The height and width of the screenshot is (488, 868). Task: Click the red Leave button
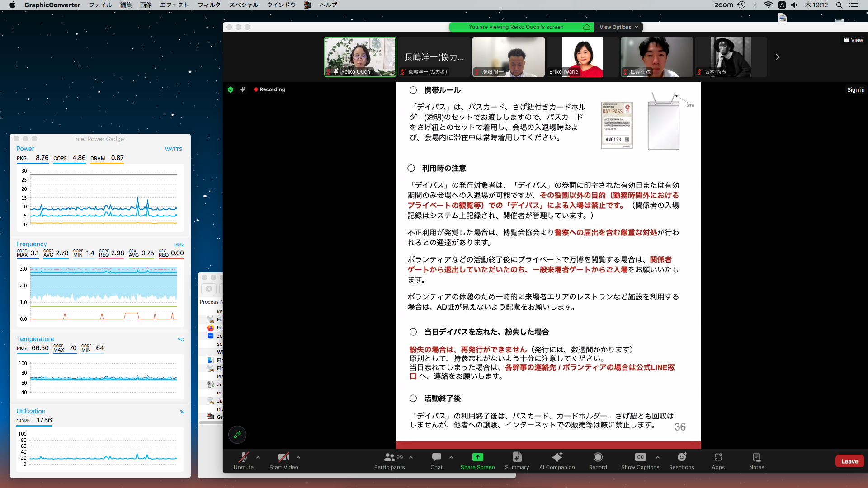click(x=849, y=461)
